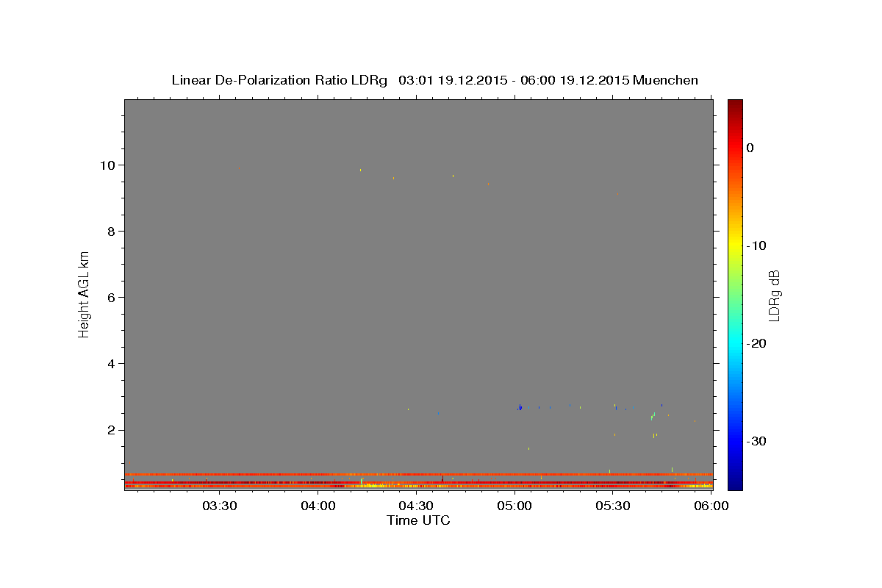The image size is (882, 588).
Task: Click the 05:30 time tick label
Action: tap(613, 506)
